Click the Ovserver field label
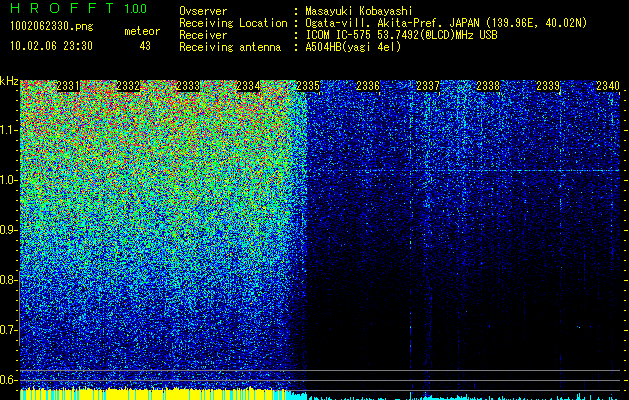The height and width of the screenshot is (400, 629). (203, 11)
